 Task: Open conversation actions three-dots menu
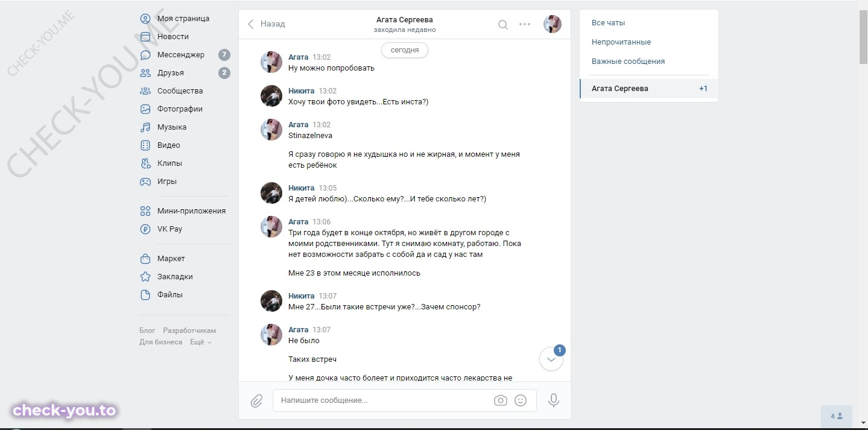click(525, 25)
